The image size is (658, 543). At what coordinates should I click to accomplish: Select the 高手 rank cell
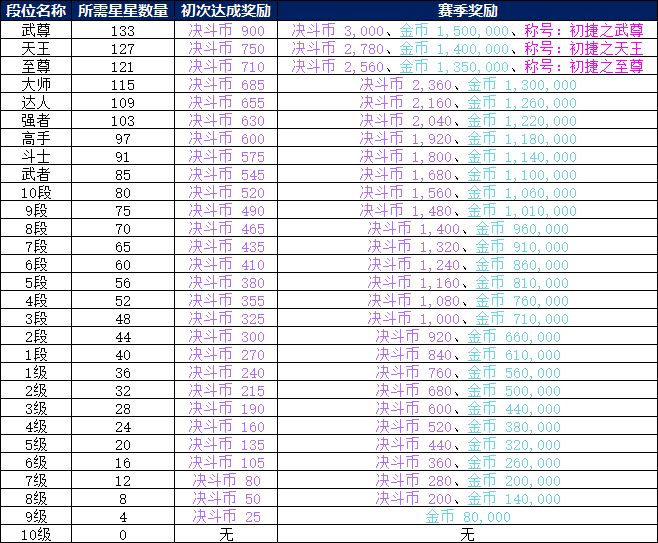coord(36,138)
